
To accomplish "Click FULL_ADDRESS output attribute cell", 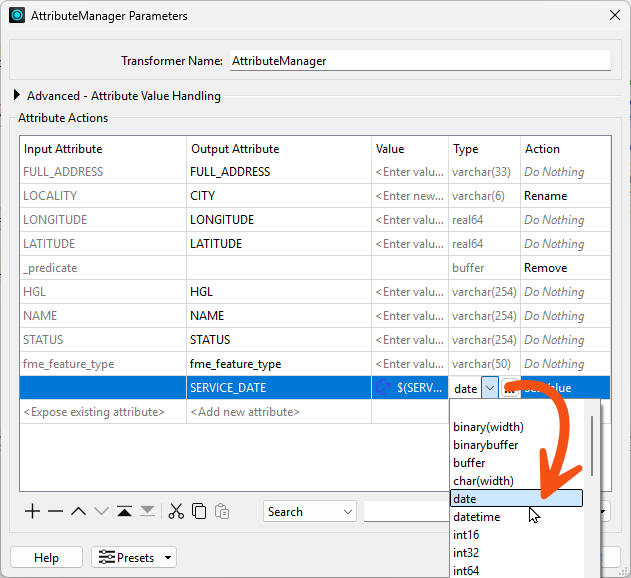I will [x=279, y=172].
